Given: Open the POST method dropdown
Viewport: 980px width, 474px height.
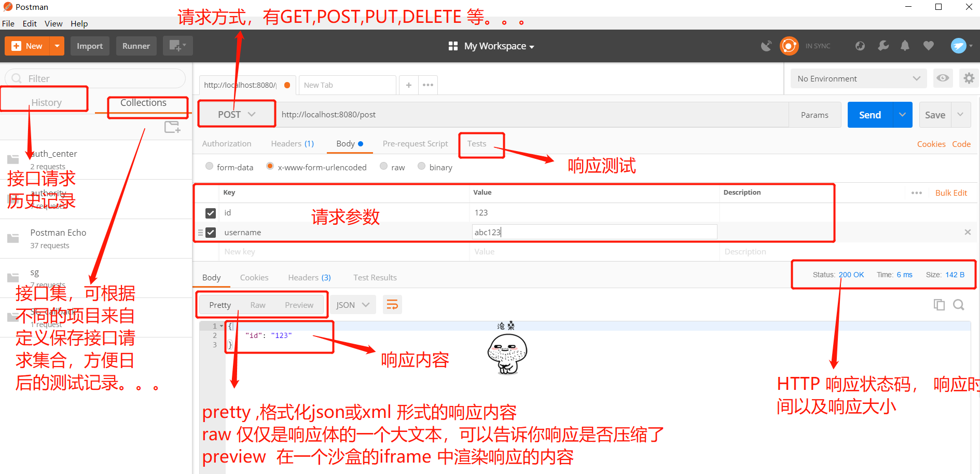Looking at the screenshot, I should click(237, 115).
